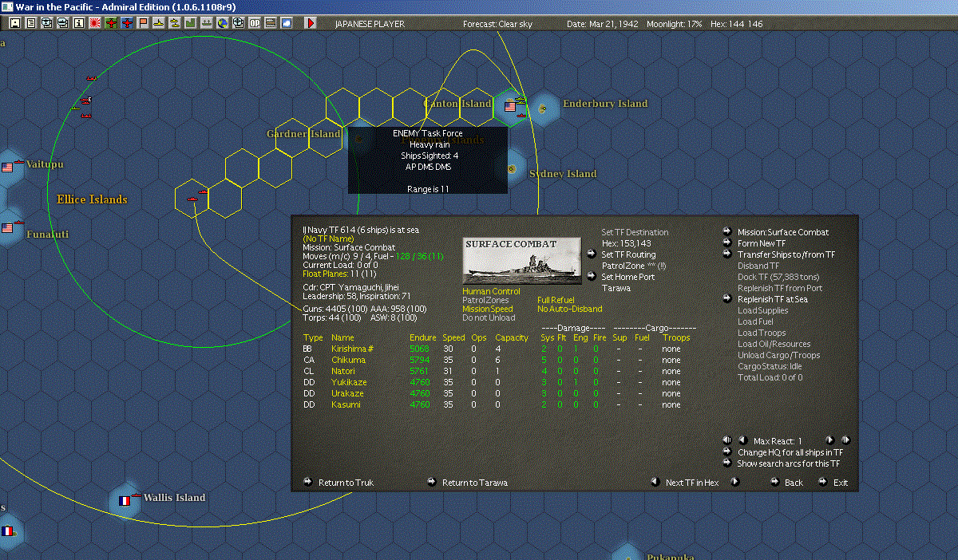This screenshot has height=560, width=958.
Task: Click the OP toolbar icon
Action: coord(254,23)
